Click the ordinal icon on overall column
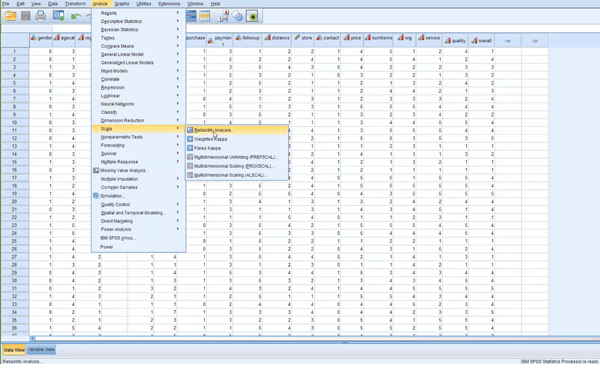Screen dimensions: 600x369 [474, 41]
